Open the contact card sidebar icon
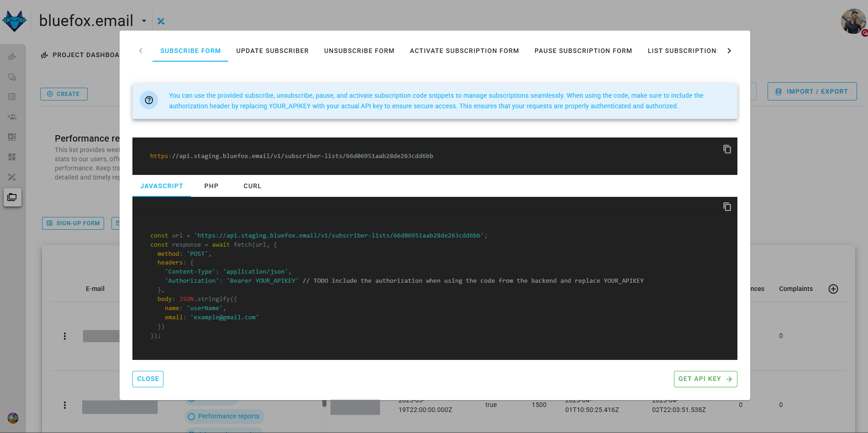Screen dimensions: 868x433 (12, 137)
